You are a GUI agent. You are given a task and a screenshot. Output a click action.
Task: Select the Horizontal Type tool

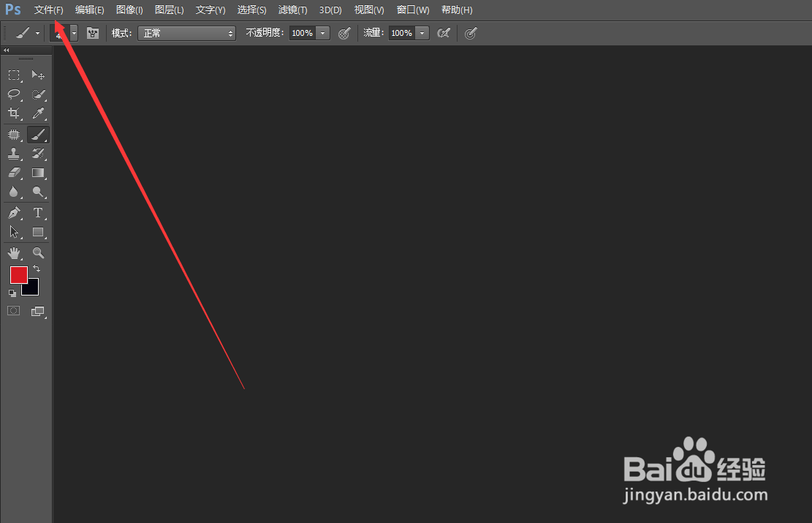tap(38, 213)
